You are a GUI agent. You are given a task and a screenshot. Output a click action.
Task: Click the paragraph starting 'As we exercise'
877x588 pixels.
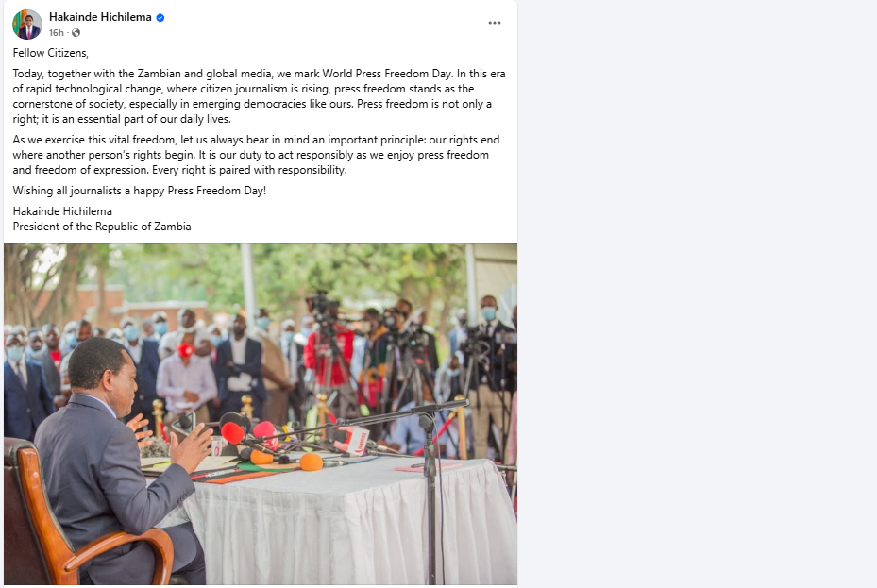click(x=256, y=155)
